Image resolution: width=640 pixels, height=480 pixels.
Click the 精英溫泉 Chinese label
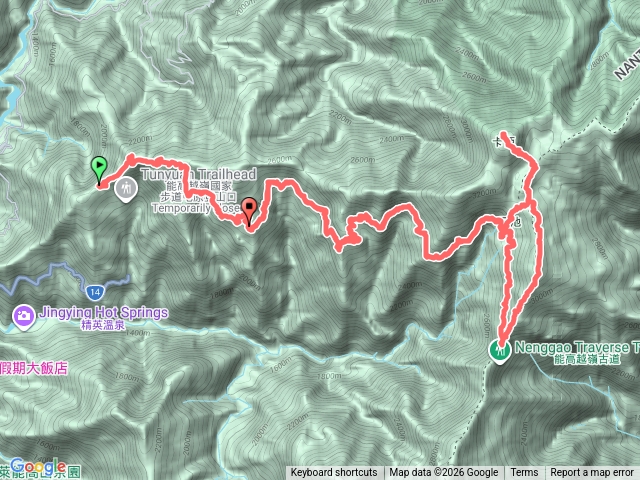pyautogui.click(x=103, y=325)
